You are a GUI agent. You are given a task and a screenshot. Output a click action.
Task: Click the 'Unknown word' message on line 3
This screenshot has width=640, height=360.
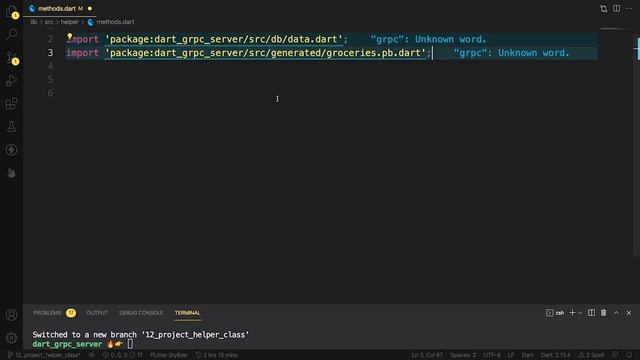pos(511,53)
